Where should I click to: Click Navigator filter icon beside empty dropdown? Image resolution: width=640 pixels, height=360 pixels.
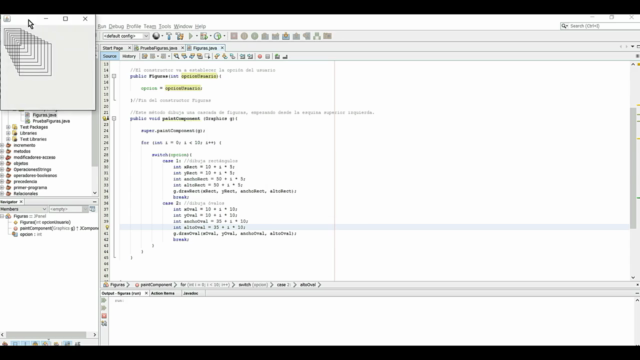point(93,209)
